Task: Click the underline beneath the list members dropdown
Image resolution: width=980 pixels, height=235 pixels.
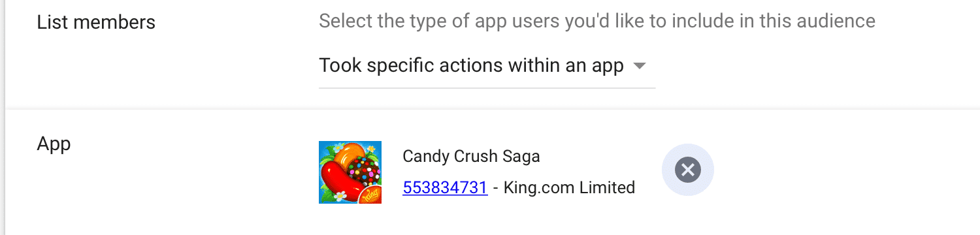Action: pos(487,87)
